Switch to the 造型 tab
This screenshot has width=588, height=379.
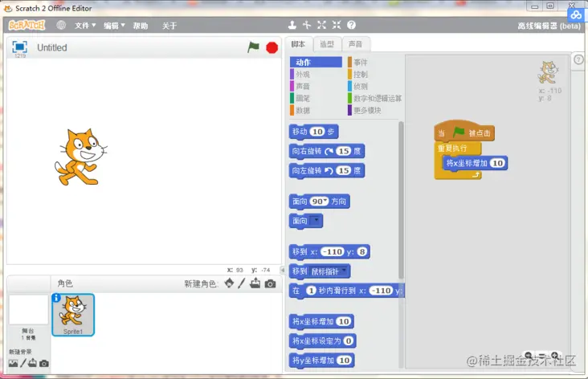pos(327,44)
